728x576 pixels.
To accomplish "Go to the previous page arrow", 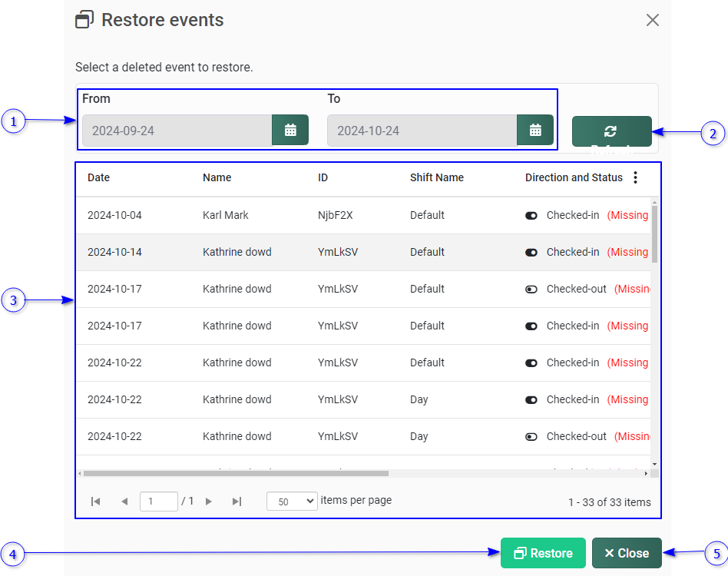I will (x=124, y=502).
